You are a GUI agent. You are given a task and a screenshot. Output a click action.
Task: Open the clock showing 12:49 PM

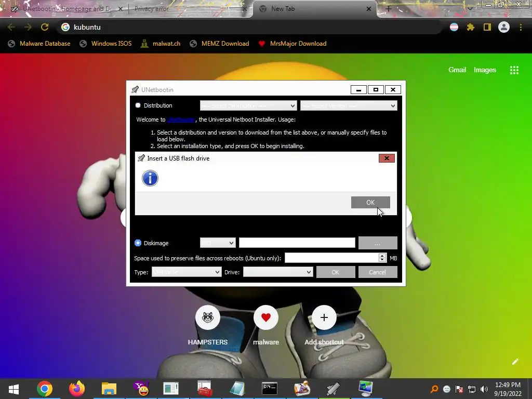point(508,389)
